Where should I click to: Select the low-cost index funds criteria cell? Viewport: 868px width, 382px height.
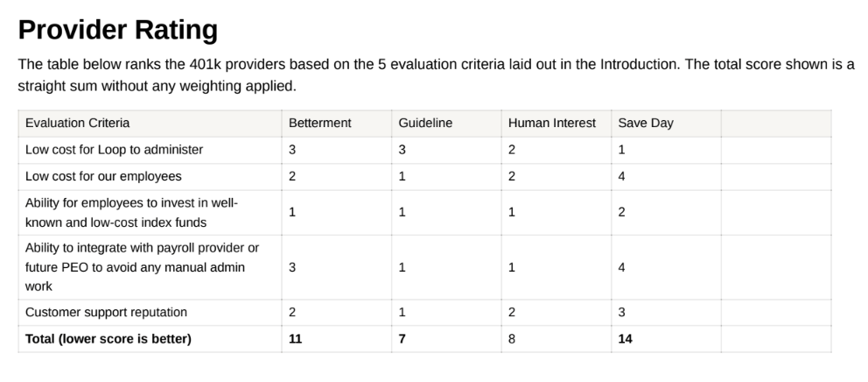pos(132,213)
